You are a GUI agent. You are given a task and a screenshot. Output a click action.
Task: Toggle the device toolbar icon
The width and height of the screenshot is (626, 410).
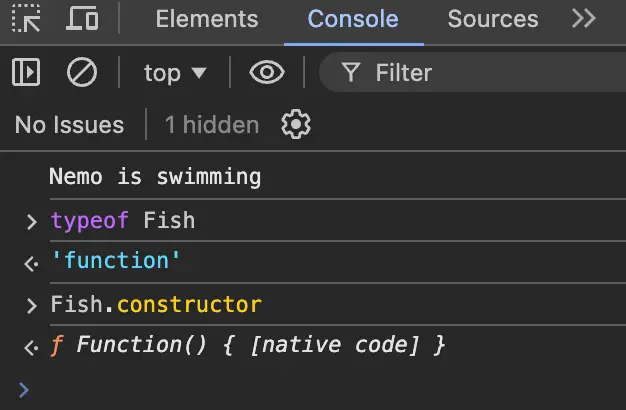(82, 19)
